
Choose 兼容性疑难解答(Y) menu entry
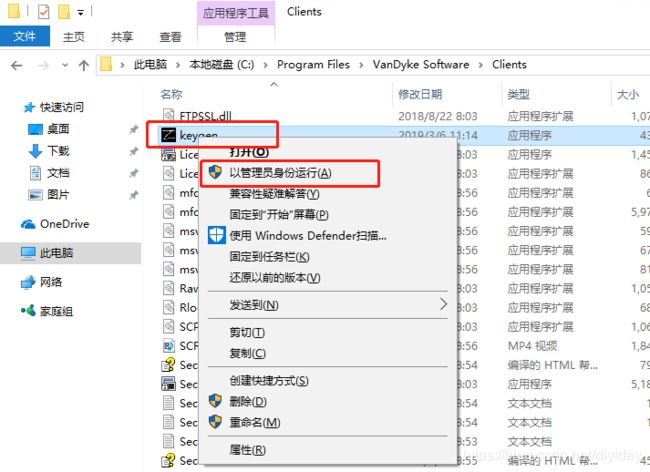click(x=328, y=193)
